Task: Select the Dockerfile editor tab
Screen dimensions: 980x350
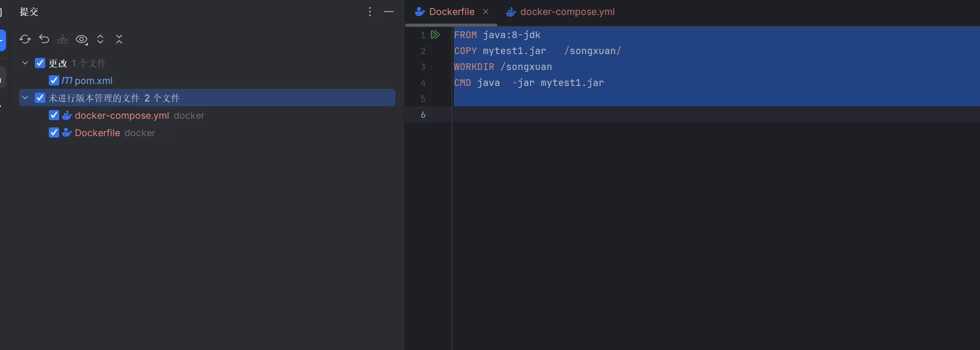Action: [x=451, y=12]
